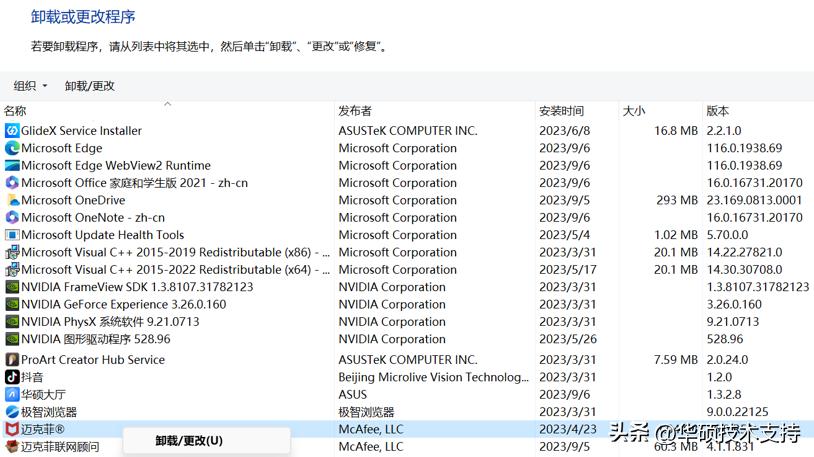Select Microsoft Office 家庭和学生版 2021 entry
This screenshot has width=814, height=457.
click(x=134, y=183)
